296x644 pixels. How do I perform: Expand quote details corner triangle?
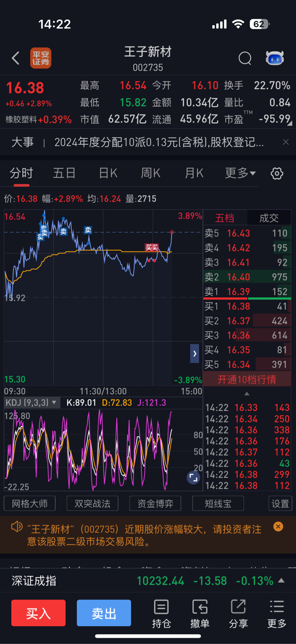(x=290, y=123)
